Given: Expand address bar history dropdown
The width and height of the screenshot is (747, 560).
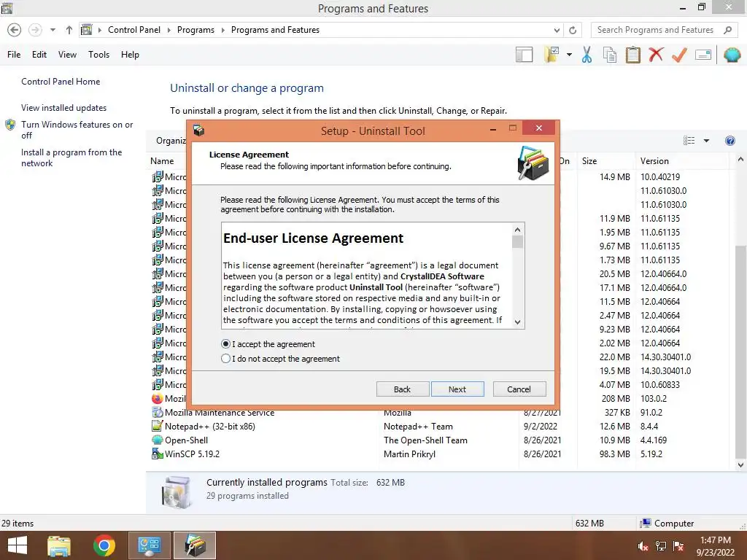Looking at the screenshot, I should click(x=557, y=30).
